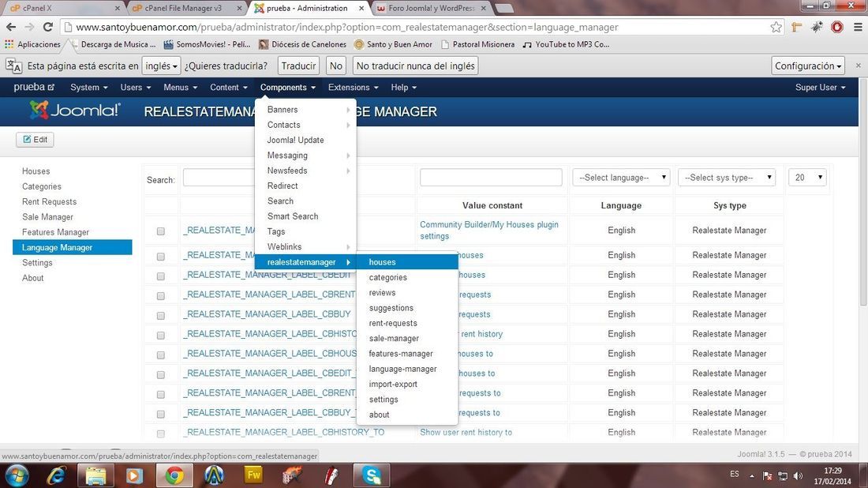The image size is (868, 488).
Task: Check the LABEL_CBHOUS row checkbox
Action: [x=160, y=355]
